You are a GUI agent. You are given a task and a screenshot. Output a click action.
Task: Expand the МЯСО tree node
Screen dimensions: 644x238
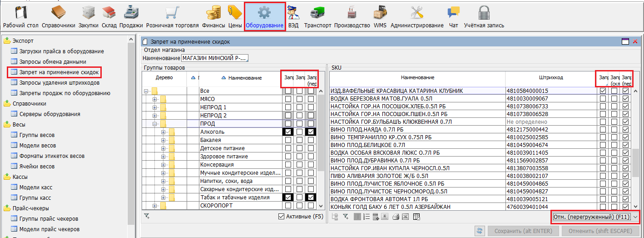pos(155,99)
